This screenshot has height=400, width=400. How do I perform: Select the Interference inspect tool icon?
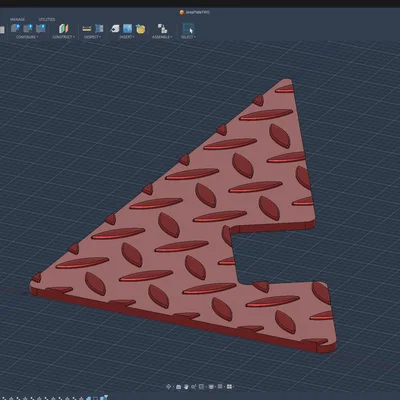point(99,28)
